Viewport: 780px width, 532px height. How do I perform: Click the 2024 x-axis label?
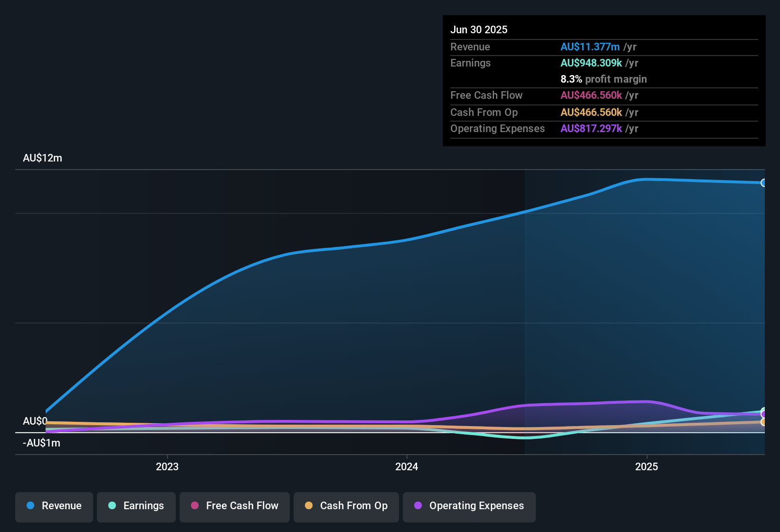[x=407, y=466]
